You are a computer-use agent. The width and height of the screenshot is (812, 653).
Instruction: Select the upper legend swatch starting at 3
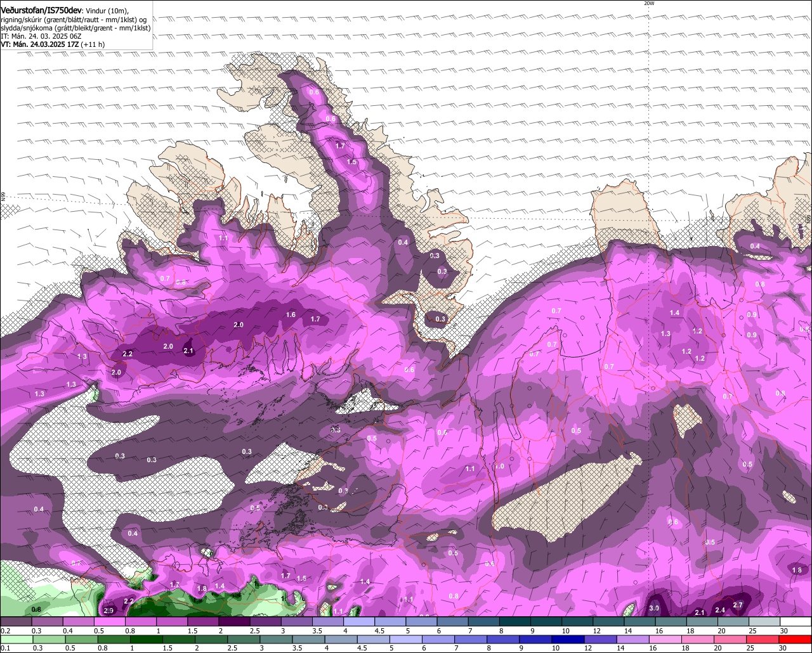tap(296, 622)
